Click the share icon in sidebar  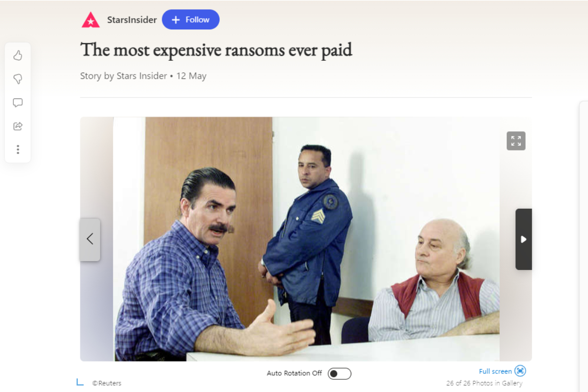click(18, 126)
